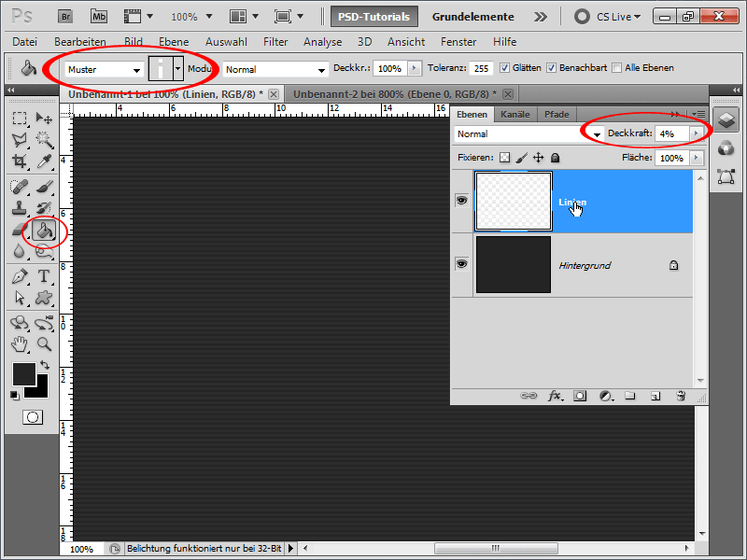Toggle lock transparent pixels
The width and height of the screenshot is (747, 560).
pos(504,158)
